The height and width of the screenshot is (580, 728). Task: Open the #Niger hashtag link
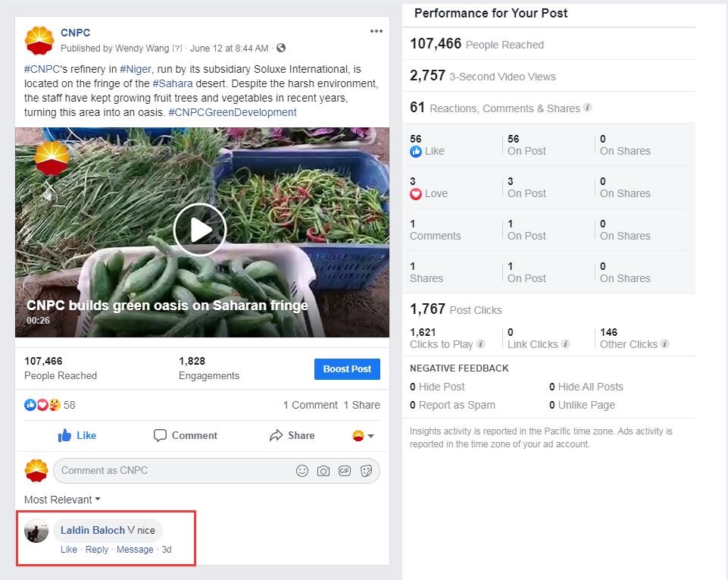[135, 69]
